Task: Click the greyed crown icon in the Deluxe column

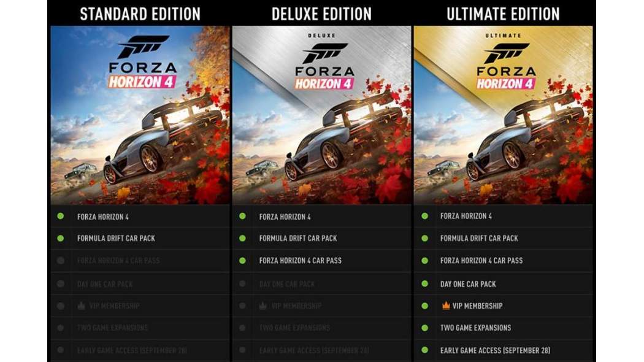Action: coord(263,306)
